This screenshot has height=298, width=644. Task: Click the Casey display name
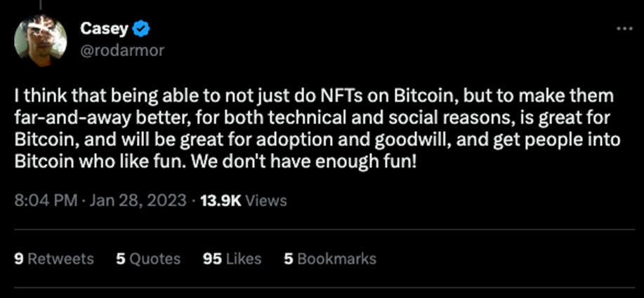tap(102, 29)
